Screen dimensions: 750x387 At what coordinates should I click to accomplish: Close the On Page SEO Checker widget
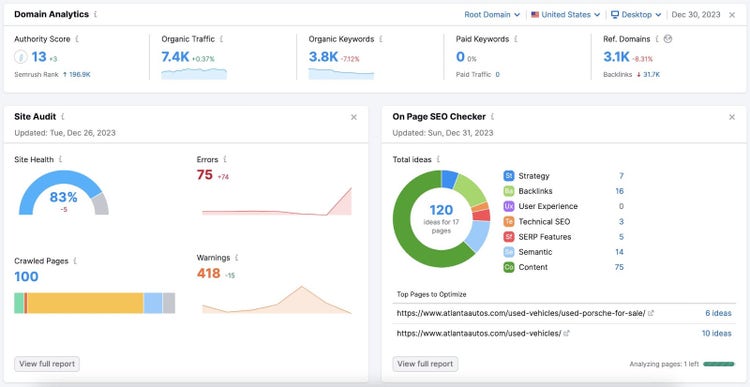[x=732, y=117]
